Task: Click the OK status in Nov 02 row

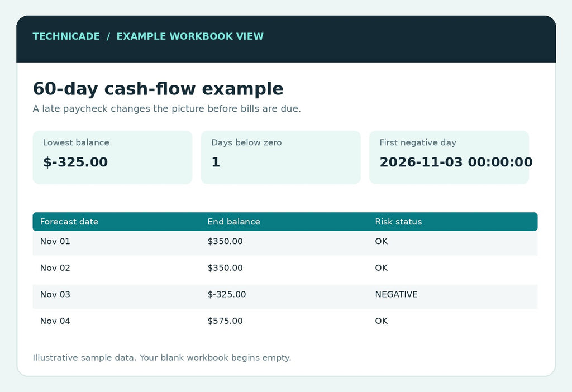Action: coord(381,268)
